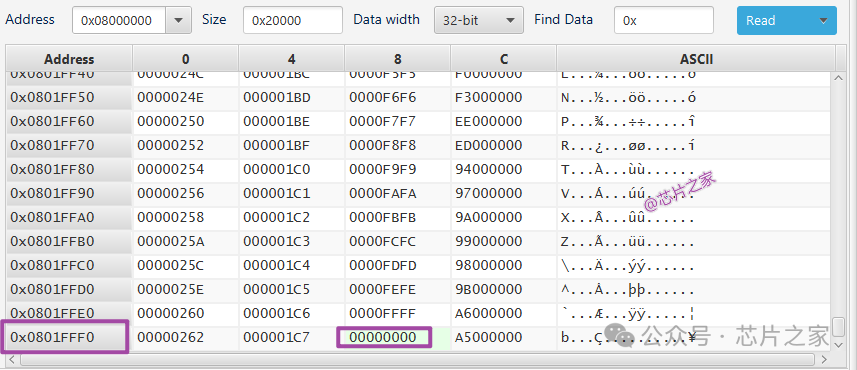Select address row 0x0801FFA0

pos(69,218)
